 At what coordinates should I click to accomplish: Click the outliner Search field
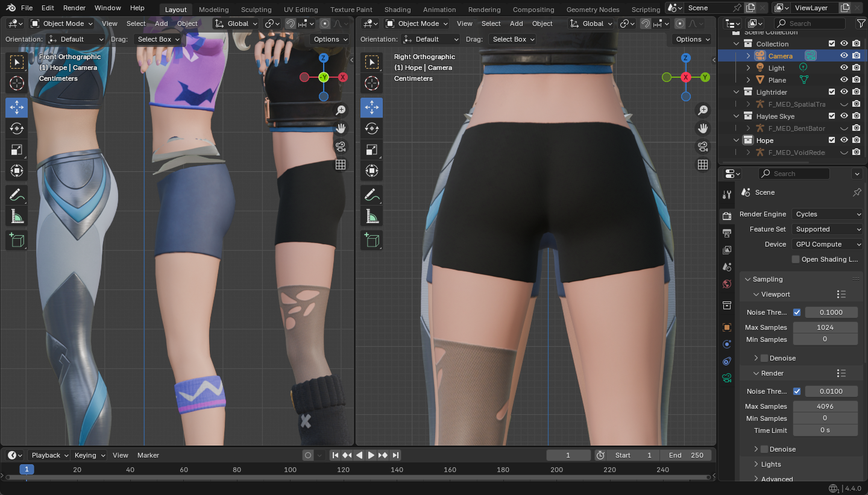click(810, 24)
